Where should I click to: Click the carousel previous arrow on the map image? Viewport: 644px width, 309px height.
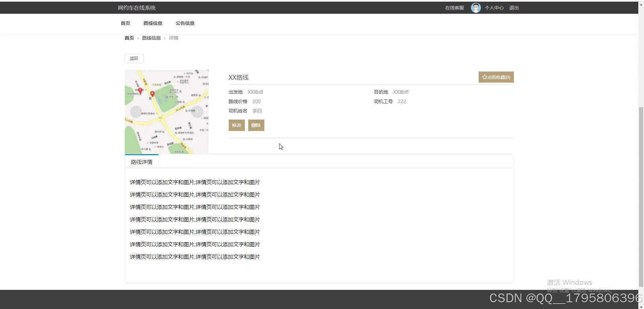(x=136, y=112)
